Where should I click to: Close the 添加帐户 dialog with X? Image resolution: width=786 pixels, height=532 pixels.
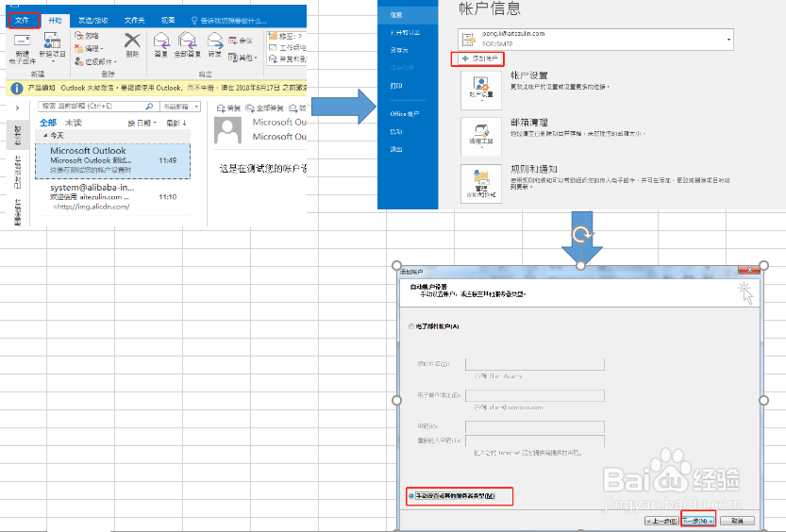[x=749, y=271]
